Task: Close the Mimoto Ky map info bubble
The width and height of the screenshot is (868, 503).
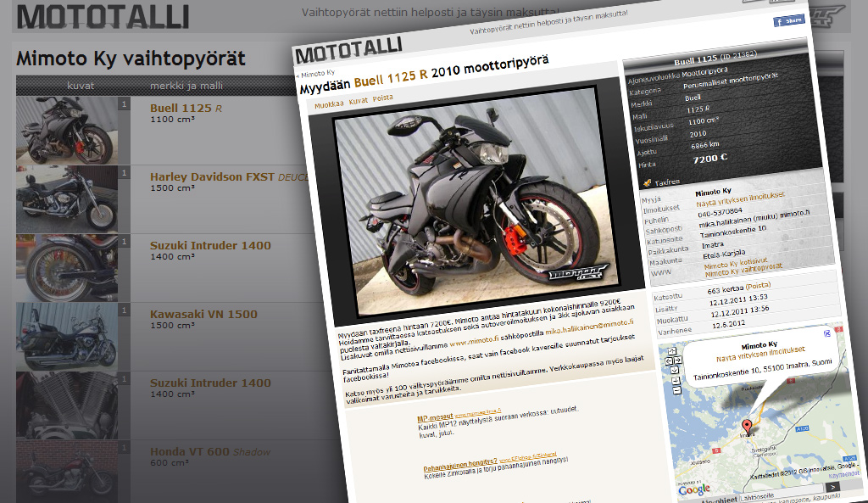Action: tap(826, 334)
